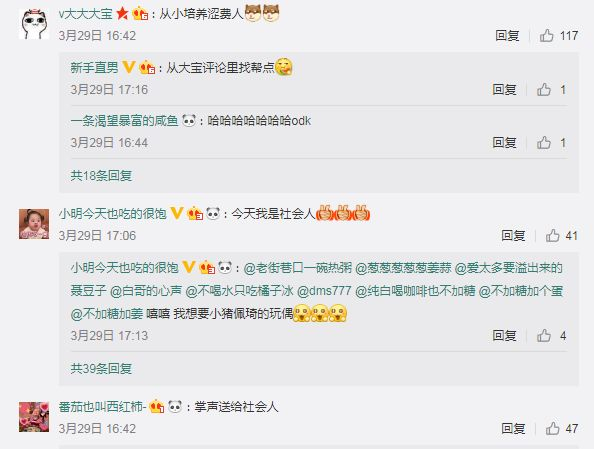The height and width of the screenshot is (449, 594).
Task: Click membership crown badge beside v大大大宝
Action: [140, 14]
